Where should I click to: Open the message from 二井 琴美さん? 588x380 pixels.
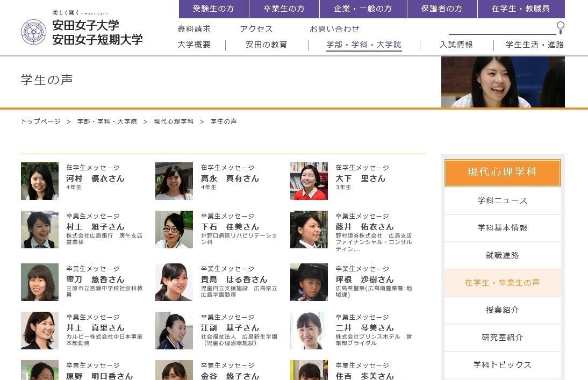(364, 328)
